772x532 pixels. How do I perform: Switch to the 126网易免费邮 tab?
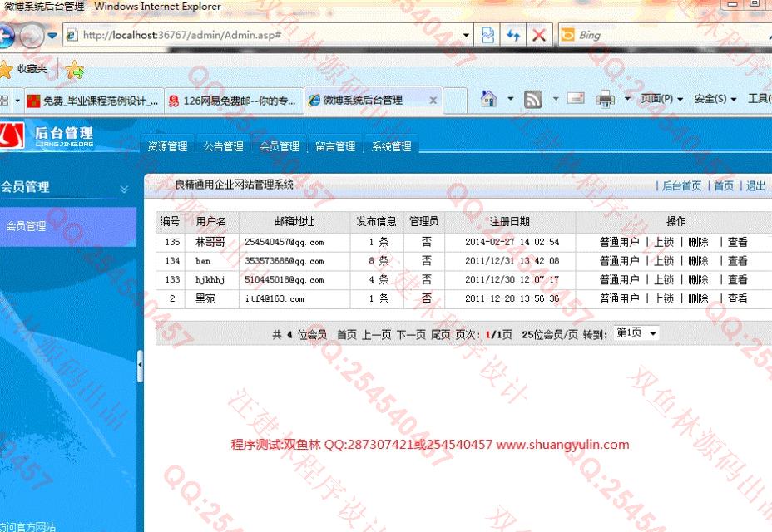pyautogui.click(x=233, y=101)
